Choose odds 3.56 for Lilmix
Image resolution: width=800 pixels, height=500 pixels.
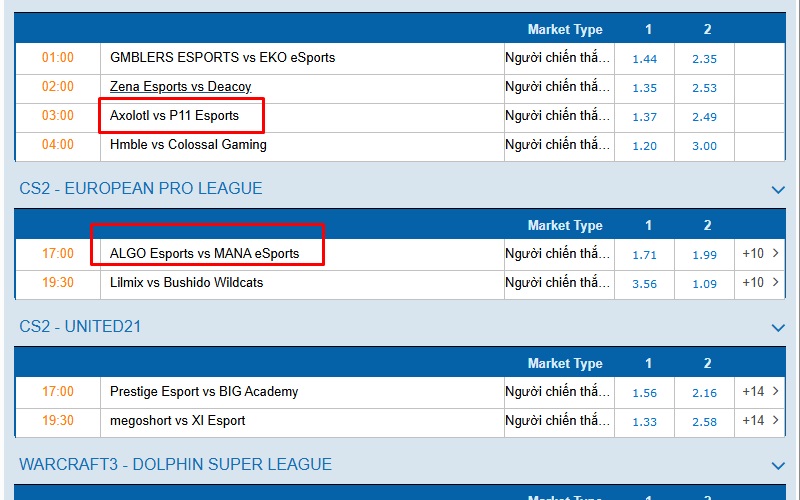click(645, 284)
